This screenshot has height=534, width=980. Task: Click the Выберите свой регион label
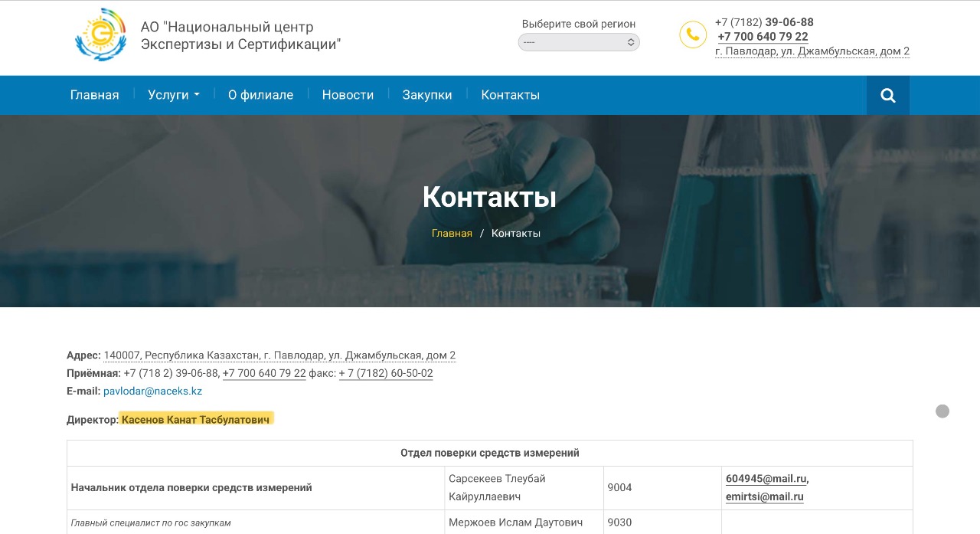click(579, 24)
